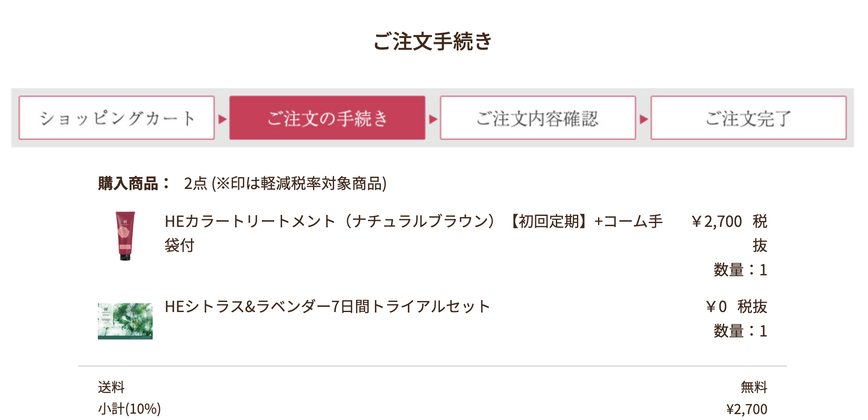Open the ショッピングカート step
Image resolution: width=868 pixels, height=420 pixels.
coord(117,119)
